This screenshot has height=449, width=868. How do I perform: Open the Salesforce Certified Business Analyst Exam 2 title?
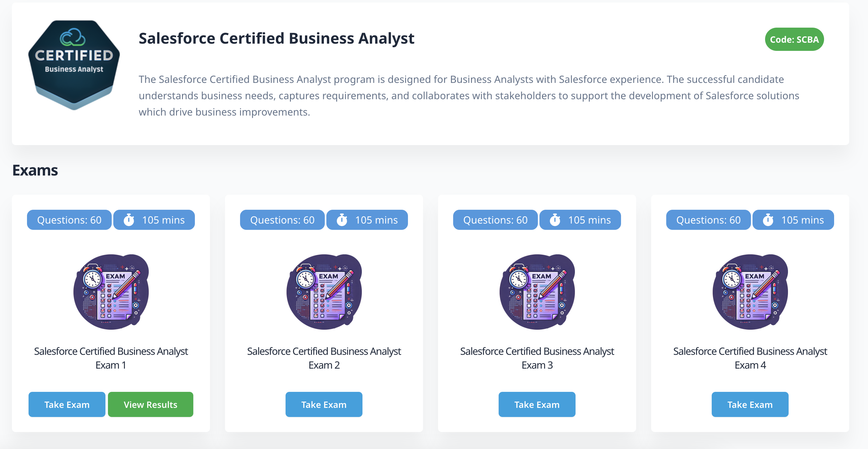[x=324, y=358]
